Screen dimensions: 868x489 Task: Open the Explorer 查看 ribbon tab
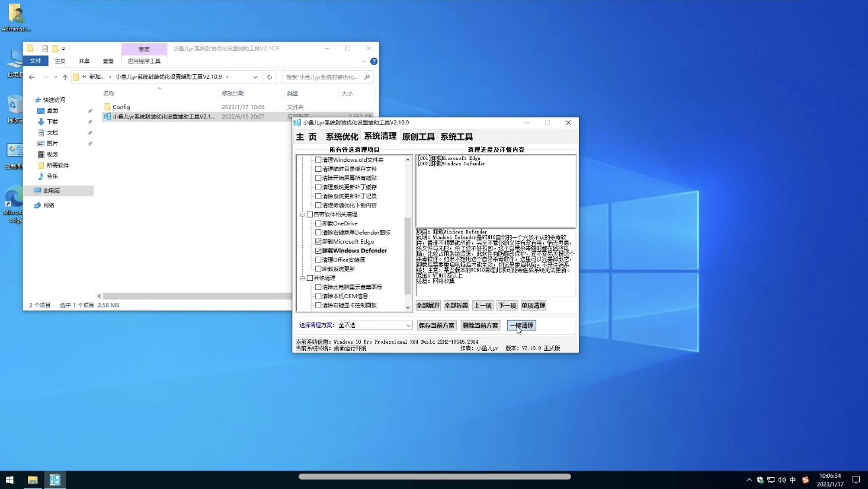108,61
